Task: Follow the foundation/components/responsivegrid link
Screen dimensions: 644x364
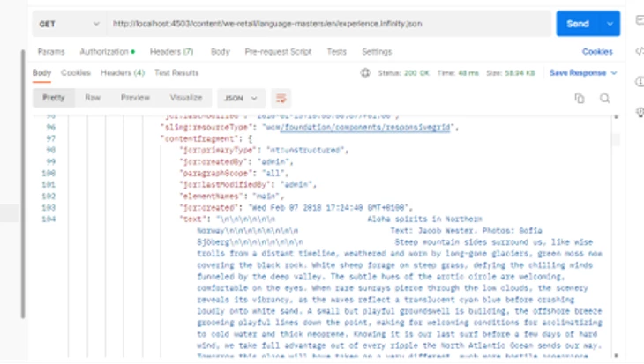Action: pos(365,127)
